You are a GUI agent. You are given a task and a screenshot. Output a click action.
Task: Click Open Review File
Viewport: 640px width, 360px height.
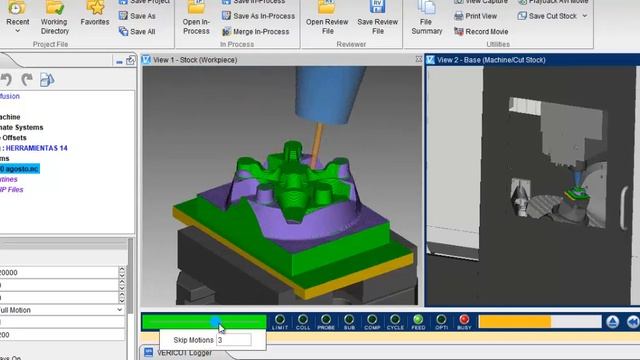[x=327, y=18]
